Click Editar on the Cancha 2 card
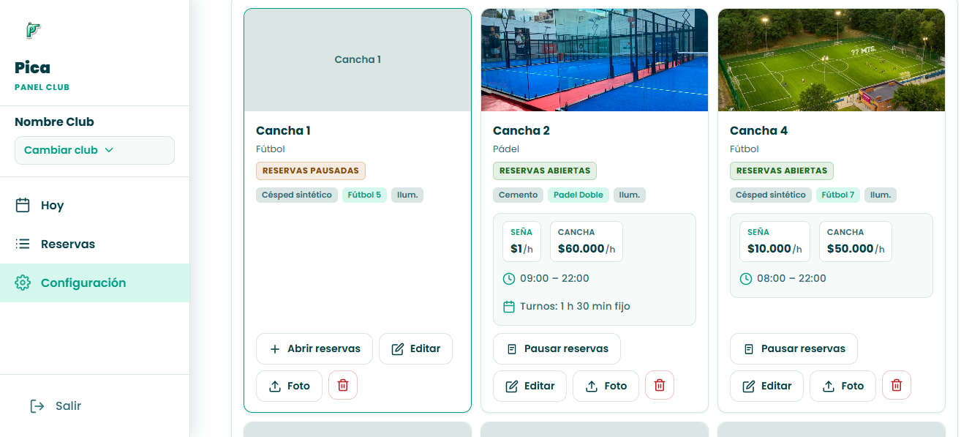The width and height of the screenshot is (980, 437). pos(529,386)
